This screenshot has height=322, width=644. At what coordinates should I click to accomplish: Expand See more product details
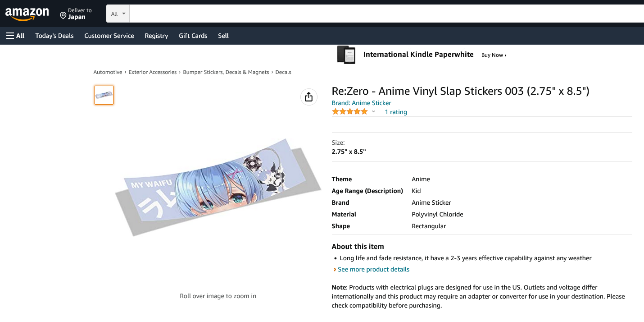373,269
